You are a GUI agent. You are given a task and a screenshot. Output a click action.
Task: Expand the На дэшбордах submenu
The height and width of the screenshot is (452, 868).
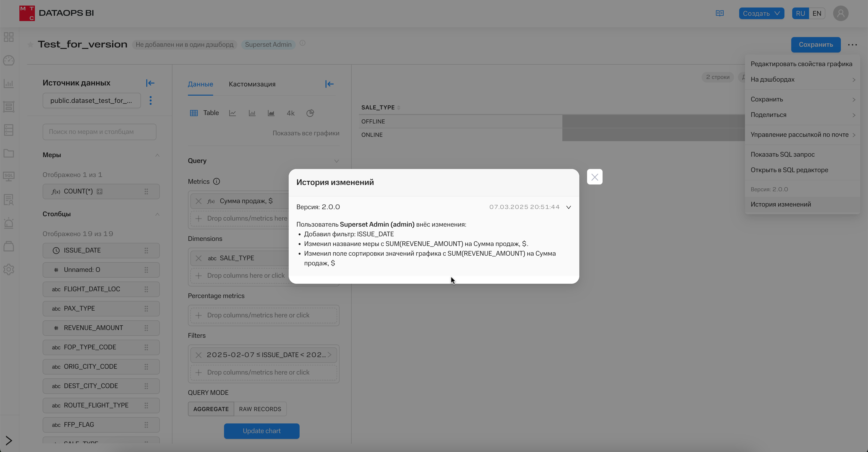click(x=803, y=79)
